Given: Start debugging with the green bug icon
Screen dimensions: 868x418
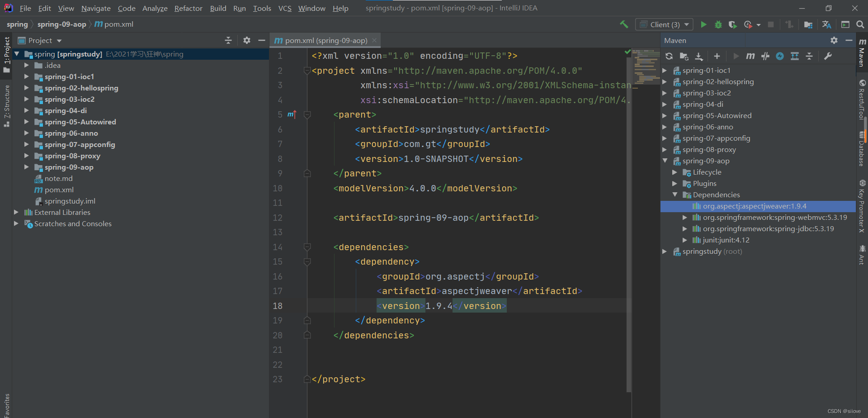Looking at the screenshot, I should (x=718, y=24).
